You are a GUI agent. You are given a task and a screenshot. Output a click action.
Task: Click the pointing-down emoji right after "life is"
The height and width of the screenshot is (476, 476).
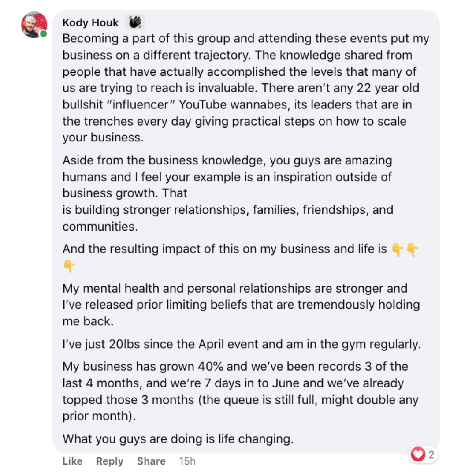pyautogui.click(x=398, y=249)
